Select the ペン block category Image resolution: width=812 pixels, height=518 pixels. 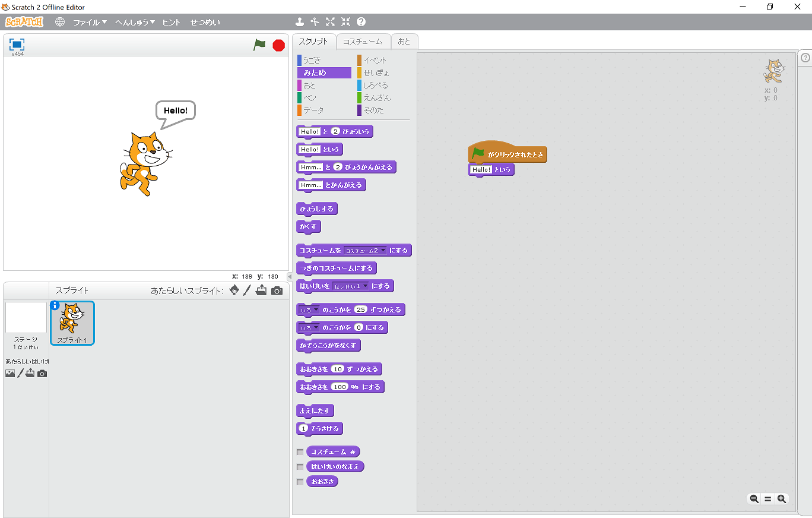tap(324, 97)
